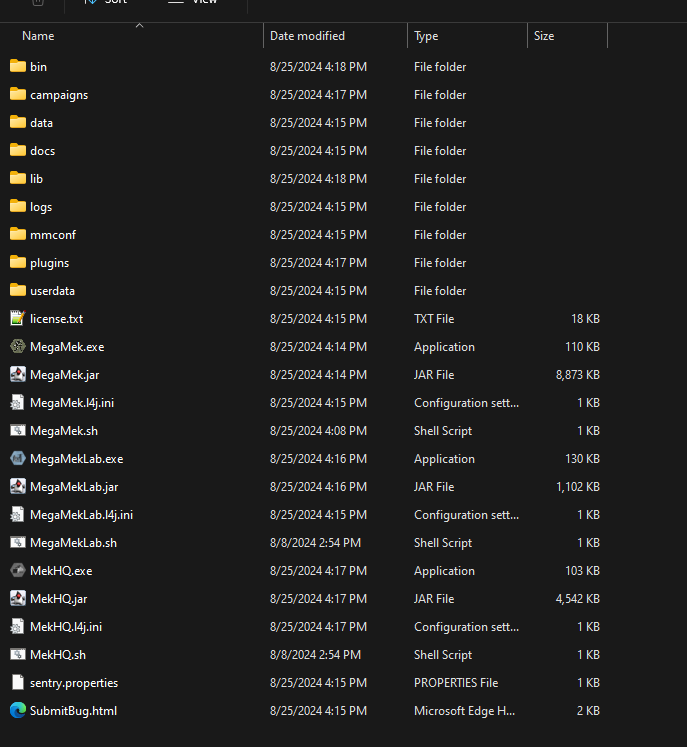687x747 pixels.
Task: Click the MekHQ.exe application icon
Action: tap(18, 570)
